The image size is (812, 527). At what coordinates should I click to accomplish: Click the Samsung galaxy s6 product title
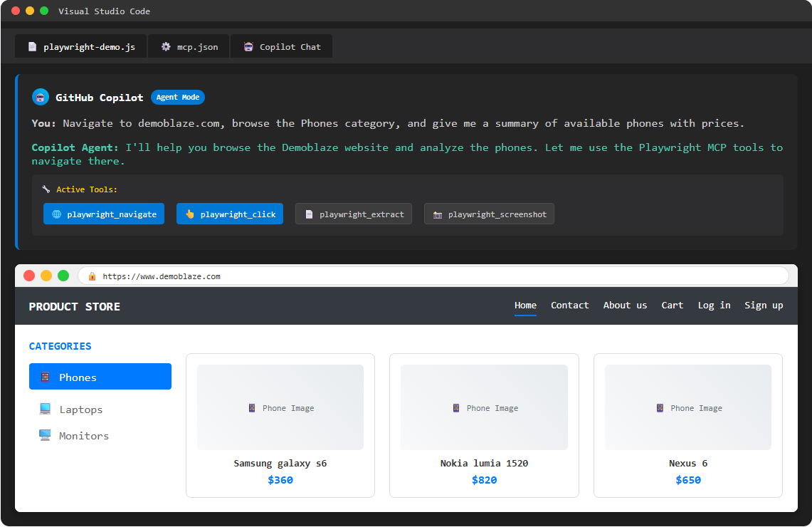(x=280, y=464)
